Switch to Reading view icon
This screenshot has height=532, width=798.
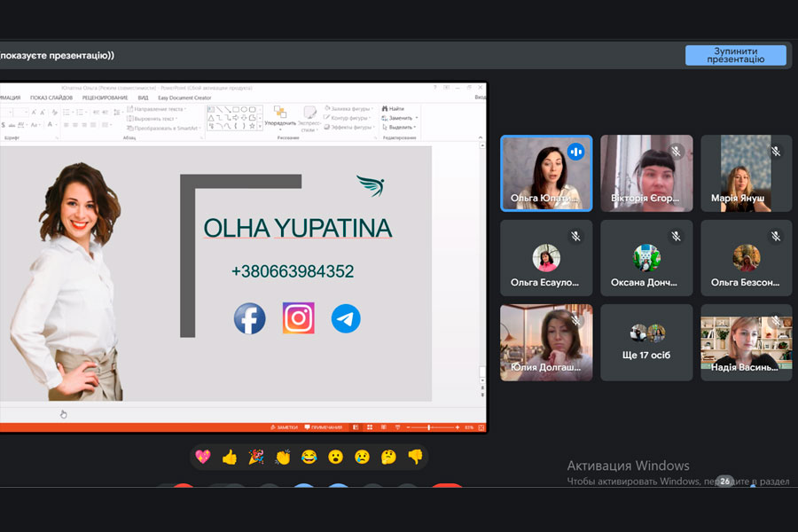[x=384, y=427]
